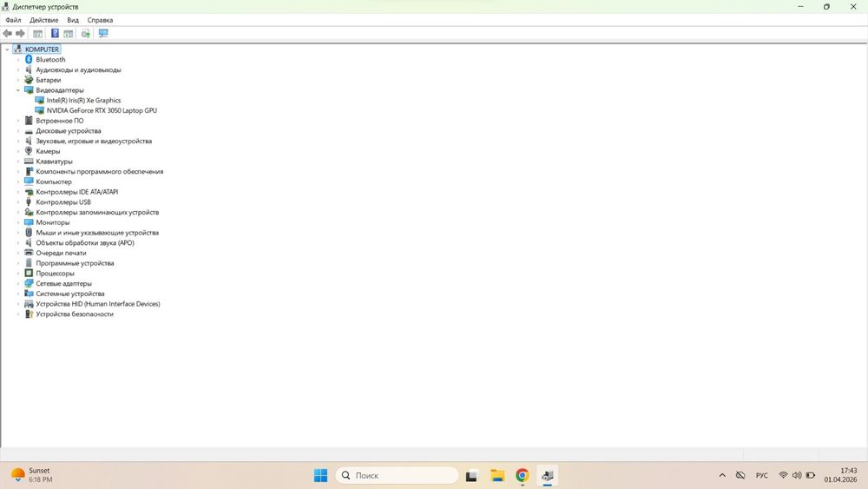
Task: Open File Explorer from the taskbar
Action: pos(497,475)
